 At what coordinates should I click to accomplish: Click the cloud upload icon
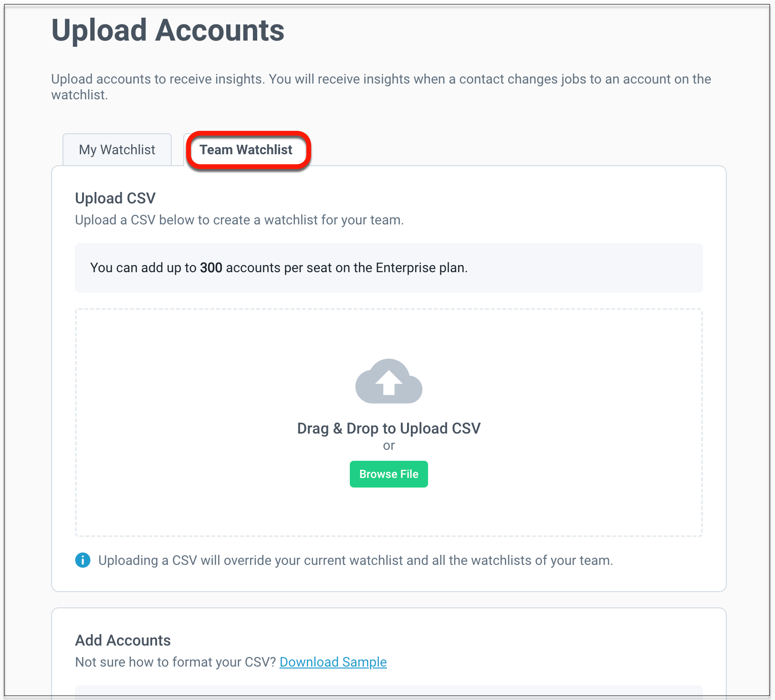point(389,381)
